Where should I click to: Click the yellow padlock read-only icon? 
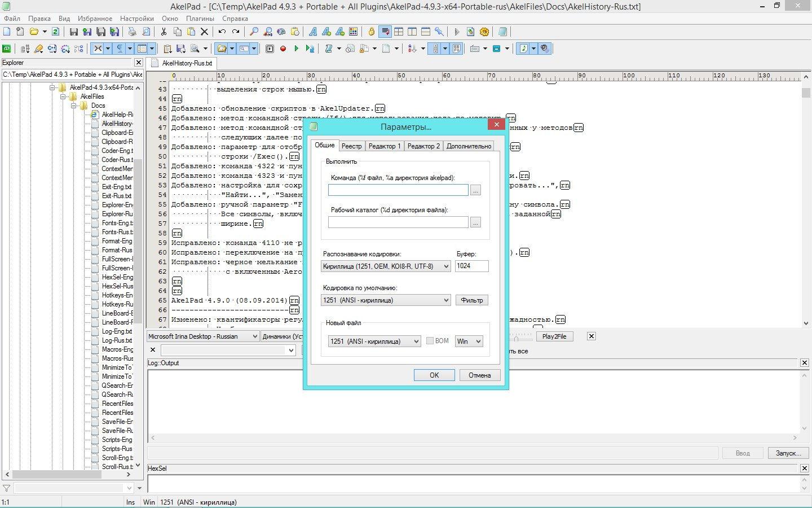(371, 32)
